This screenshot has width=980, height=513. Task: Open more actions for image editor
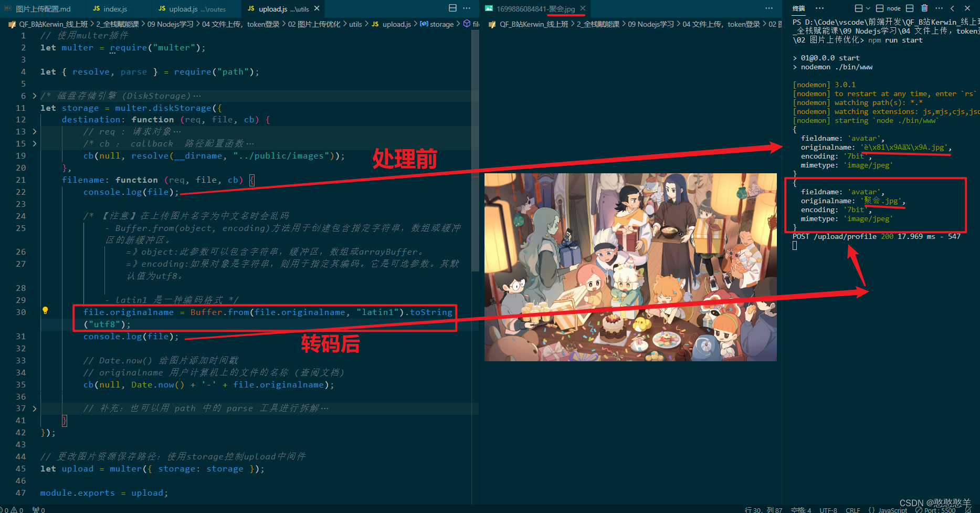pyautogui.click(x=769, y=8)
